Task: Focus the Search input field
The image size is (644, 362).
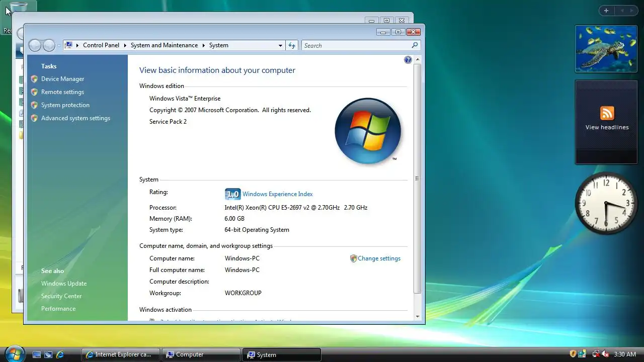Action: 357,45
